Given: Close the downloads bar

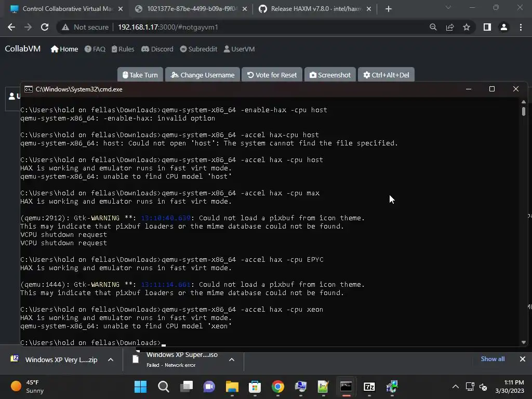Looking at the screenshot, I should 523,359.
